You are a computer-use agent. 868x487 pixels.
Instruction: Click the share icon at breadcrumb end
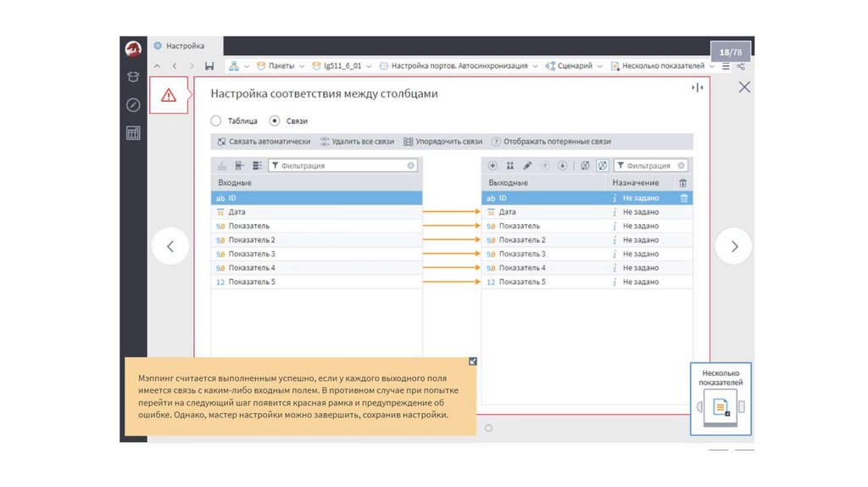741,66
